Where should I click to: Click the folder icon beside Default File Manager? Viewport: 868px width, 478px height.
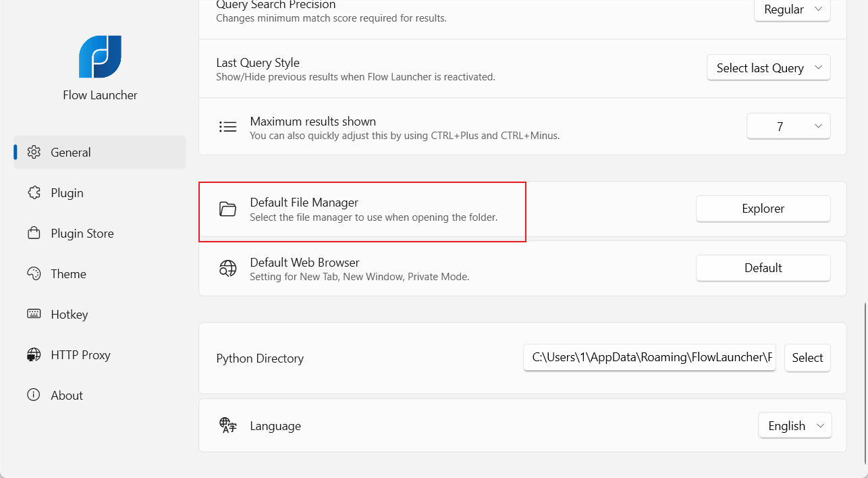point(227,208)
